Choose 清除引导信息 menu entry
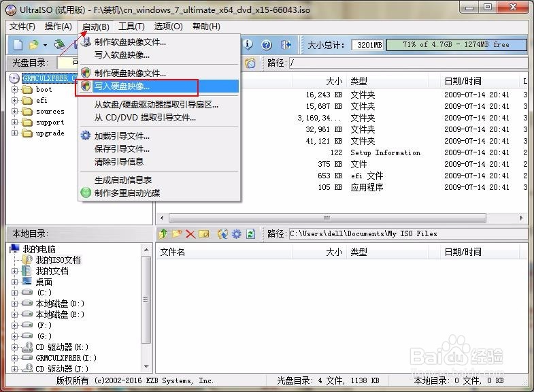534x392 pixels. (159, 161)
